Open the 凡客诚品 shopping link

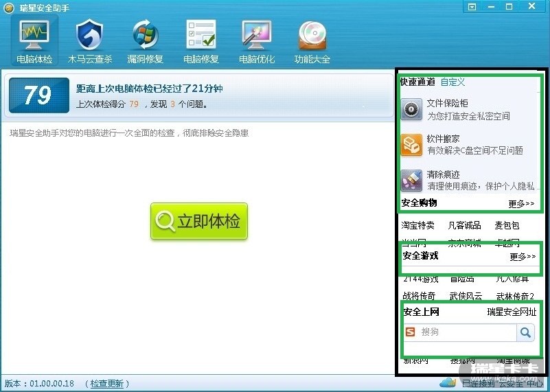pos(464,225)
